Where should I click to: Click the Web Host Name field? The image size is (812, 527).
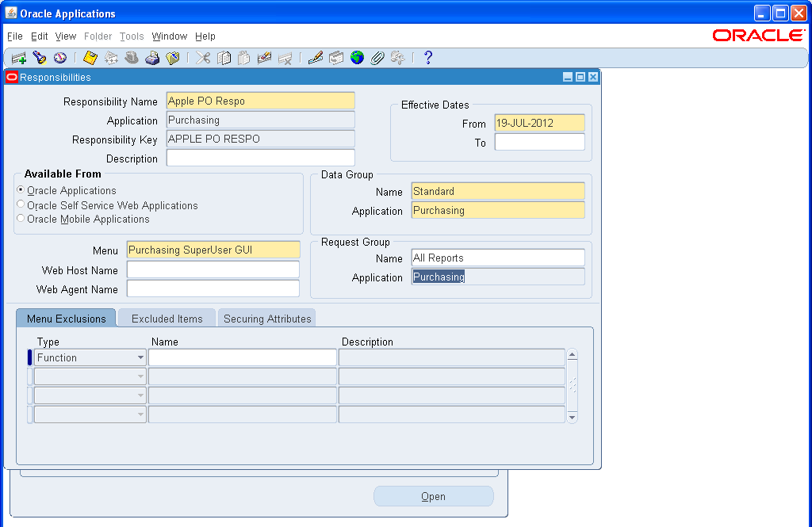point(213,269)
